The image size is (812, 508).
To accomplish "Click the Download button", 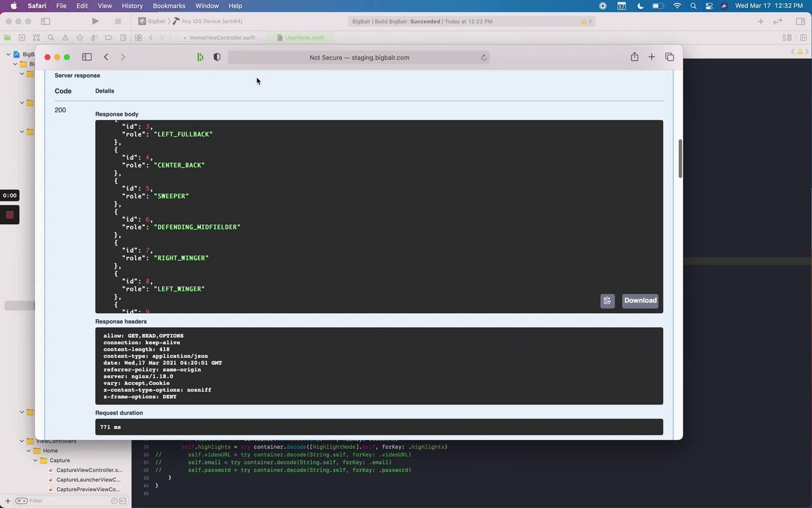I will (x=640, y=301).
